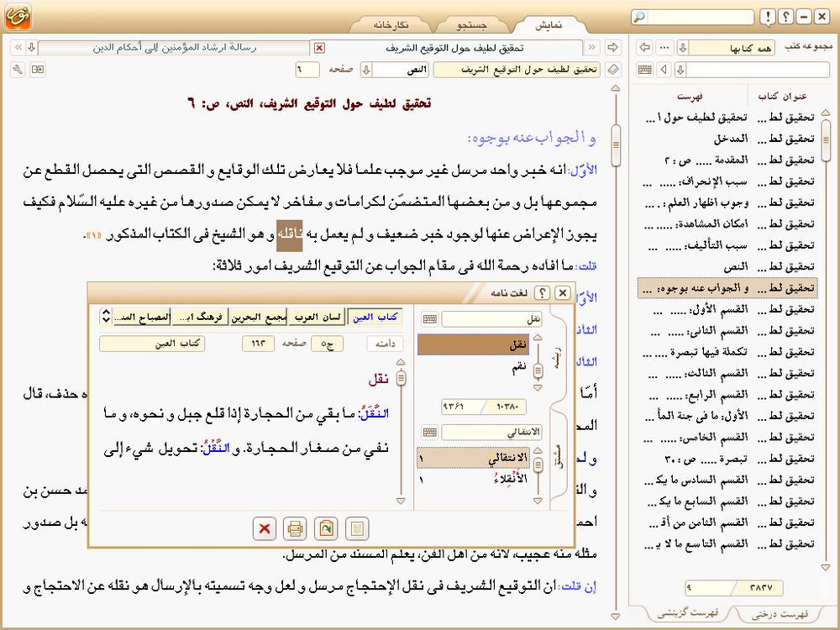The height and width of the screenshot is (630, 840).
Task: Open dropdown arrow of right panel search field
Action: point(680,70)
